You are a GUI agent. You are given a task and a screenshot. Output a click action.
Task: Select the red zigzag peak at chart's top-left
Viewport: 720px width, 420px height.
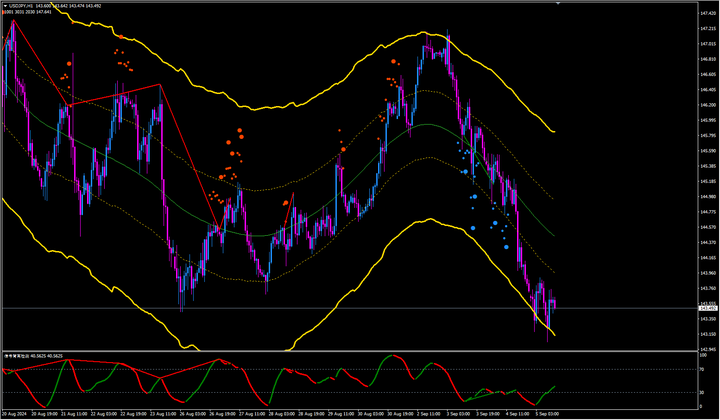tap(13, 21)
